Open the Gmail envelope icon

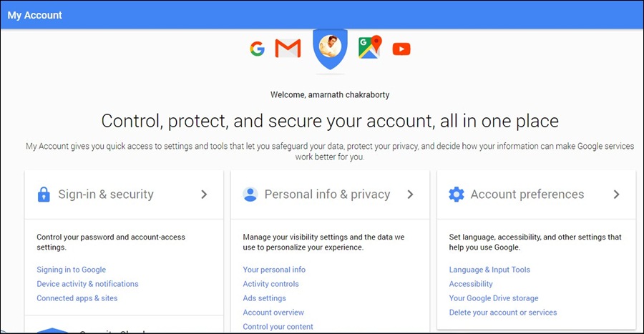[x=288, y=49]
